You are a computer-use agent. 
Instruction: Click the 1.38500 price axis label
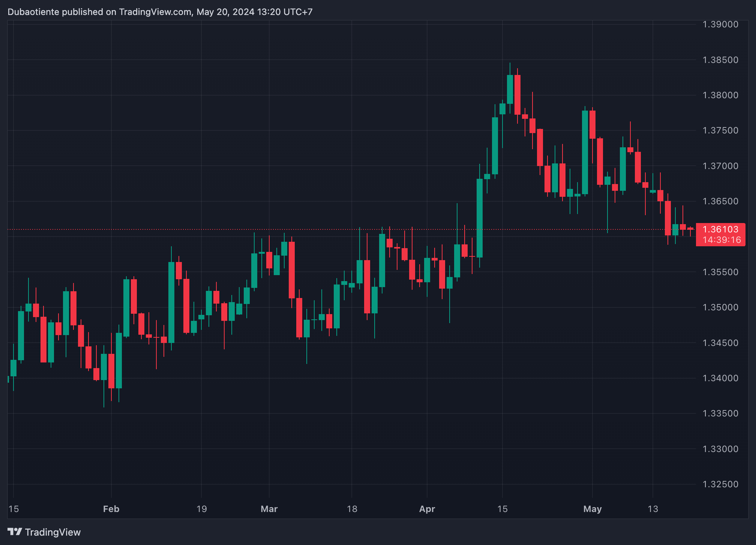coord(720,60)
